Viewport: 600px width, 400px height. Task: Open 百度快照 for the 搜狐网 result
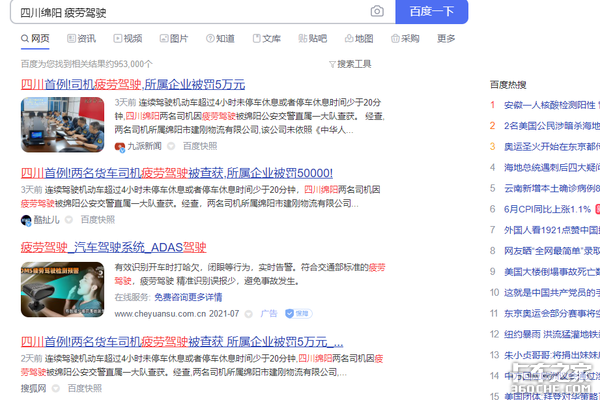85,388
